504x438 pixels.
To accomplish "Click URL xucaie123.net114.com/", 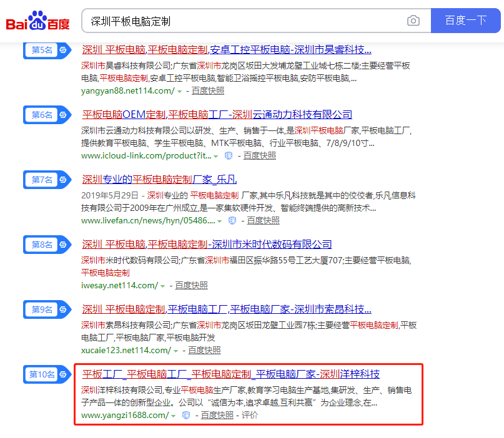I will pos(126,351).
